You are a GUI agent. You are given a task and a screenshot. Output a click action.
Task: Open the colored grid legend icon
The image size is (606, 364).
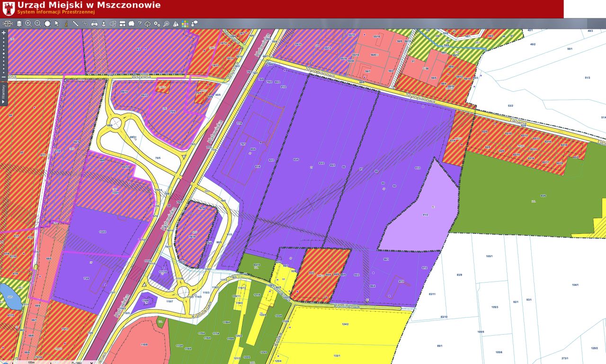tap(185, 23)
